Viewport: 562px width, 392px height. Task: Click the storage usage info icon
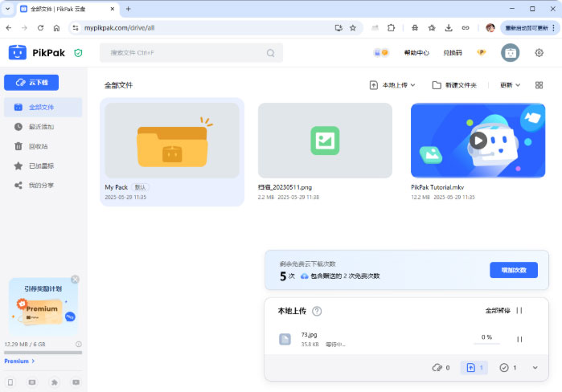coord(78,344)
